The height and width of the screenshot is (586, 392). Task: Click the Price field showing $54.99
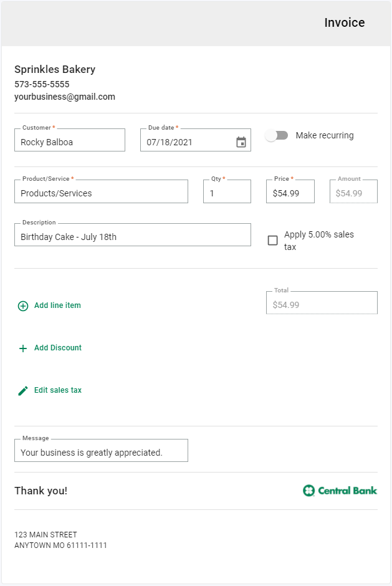coord(290,191)
